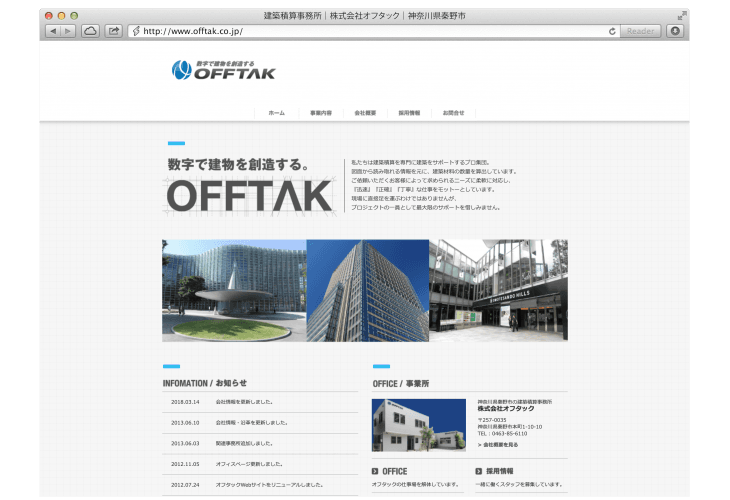Zoom the window with the green button

(74, 16)
